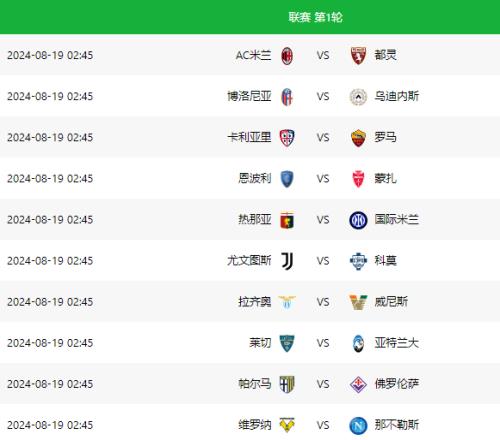Image resolution: width=500 pixels, height=440 pixels.
Task: Click VS in the 莱切 match row
Action: click(323, 343)
